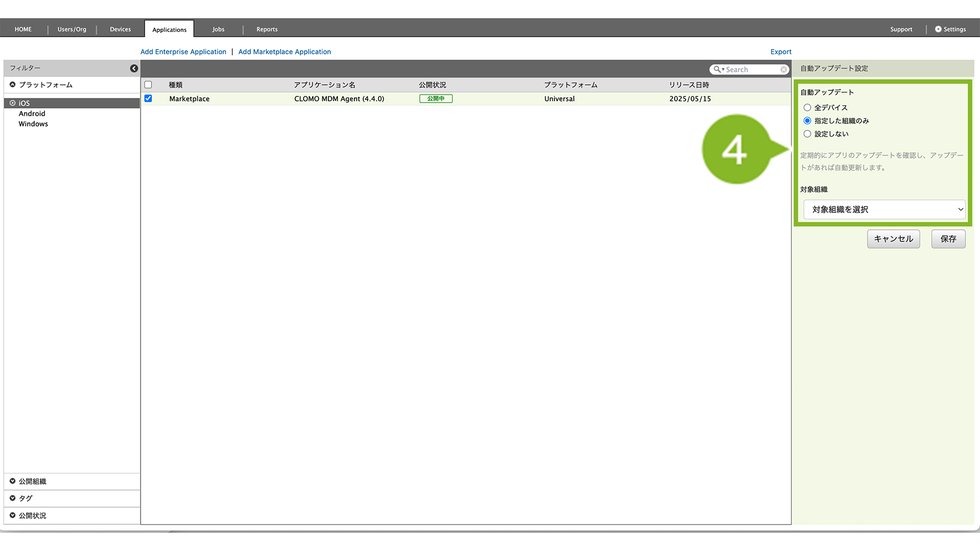Open the 対象組織を選択 dropdown
Screen dimensions: 980x551
point(884,209)
